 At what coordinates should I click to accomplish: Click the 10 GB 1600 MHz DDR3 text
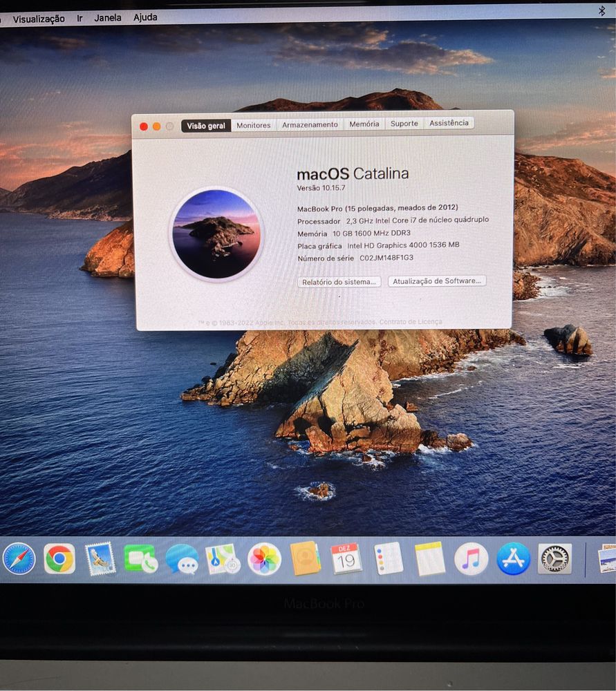pos(371,233)
